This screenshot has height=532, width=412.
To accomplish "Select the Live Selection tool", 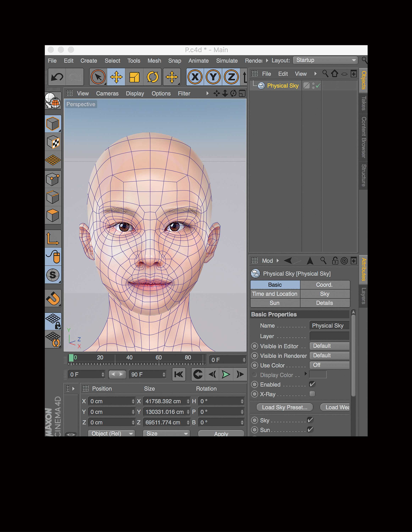I will (98, 77).
